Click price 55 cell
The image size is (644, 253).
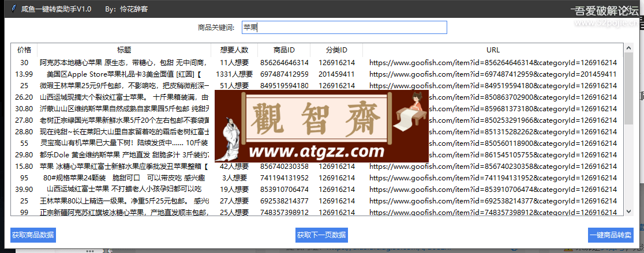tap(24, 143)
